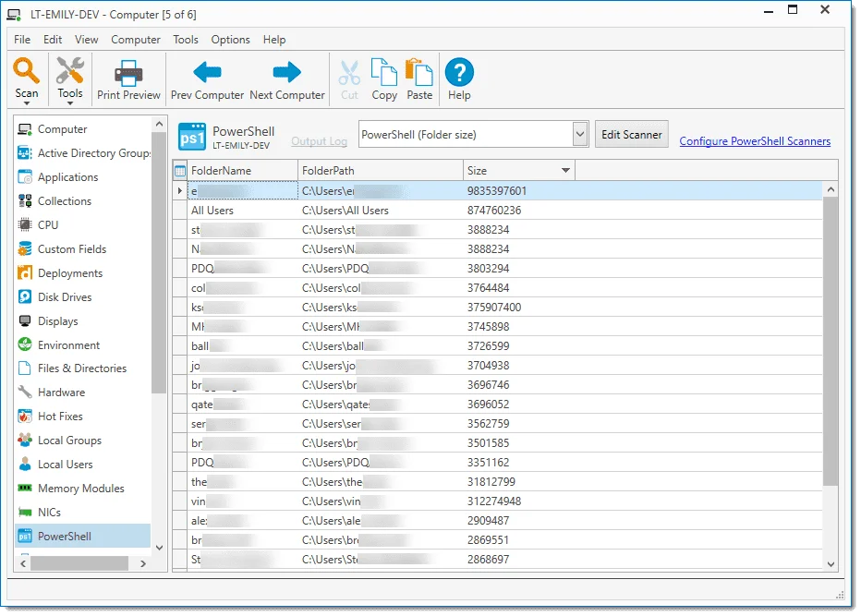Click the sidebar horizontal scrollbar thumb
The width and height of the screenshot is (861, 616).
click(79, 562)
